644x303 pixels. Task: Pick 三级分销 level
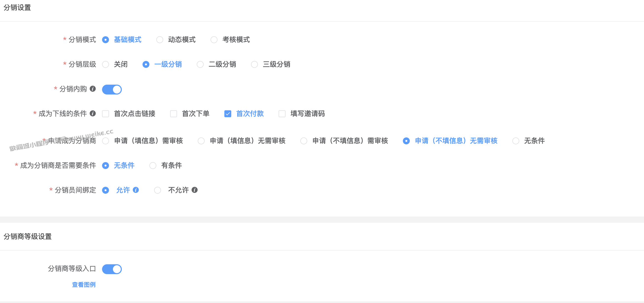(254, 65)
